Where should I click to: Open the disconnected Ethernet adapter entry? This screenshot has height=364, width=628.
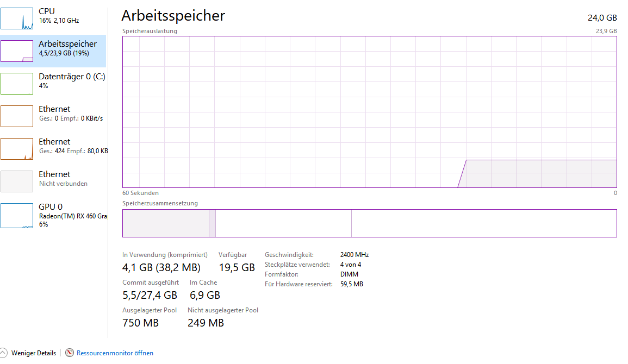pos(54,181)
